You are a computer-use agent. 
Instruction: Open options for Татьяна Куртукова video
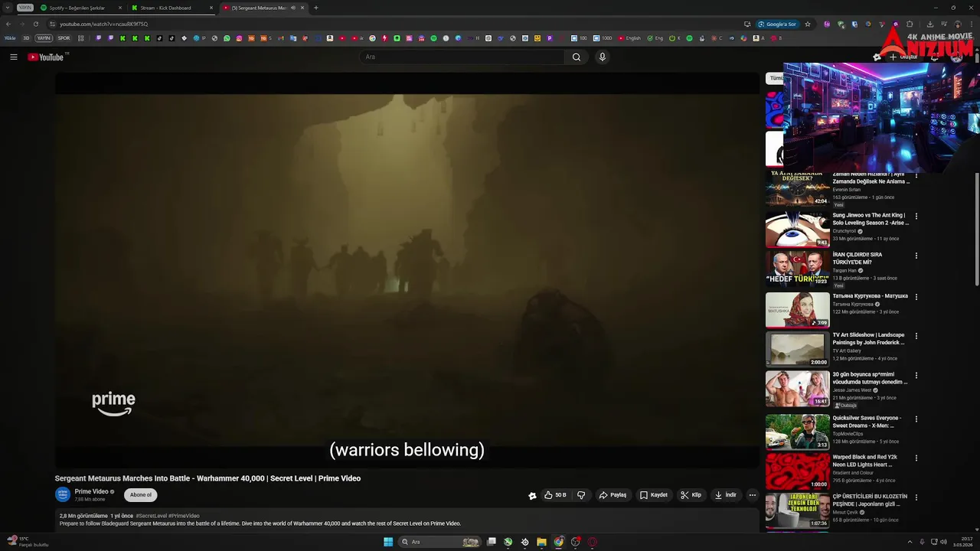[x=916, y=297]
